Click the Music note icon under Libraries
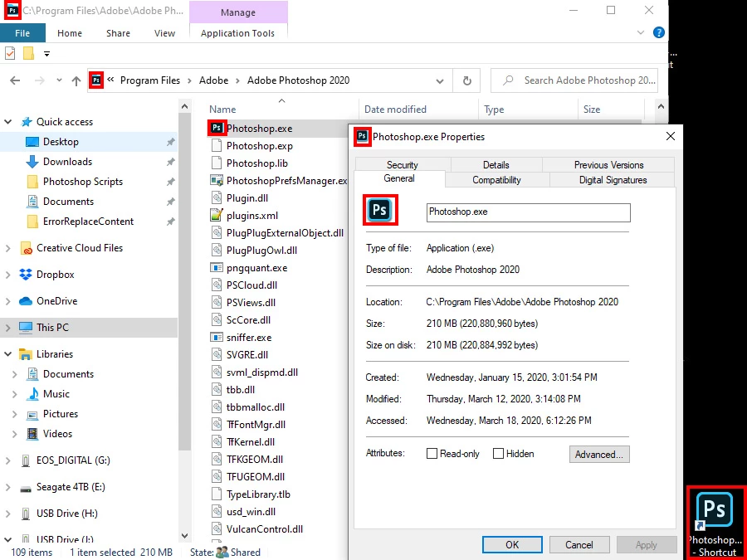The width and height of the screenshot is (747, 560). (x=32, y=394)
